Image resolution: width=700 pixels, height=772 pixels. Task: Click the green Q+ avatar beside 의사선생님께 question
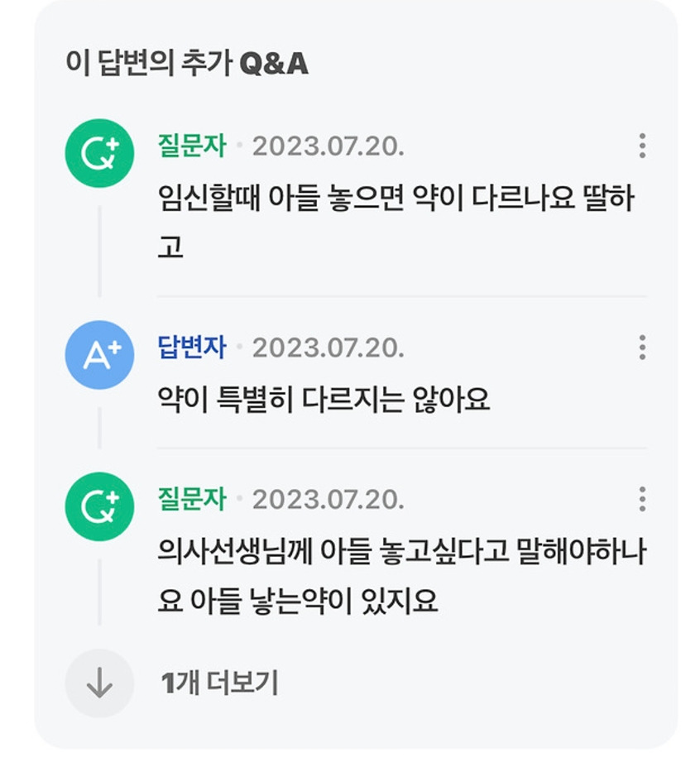point(99,506)
